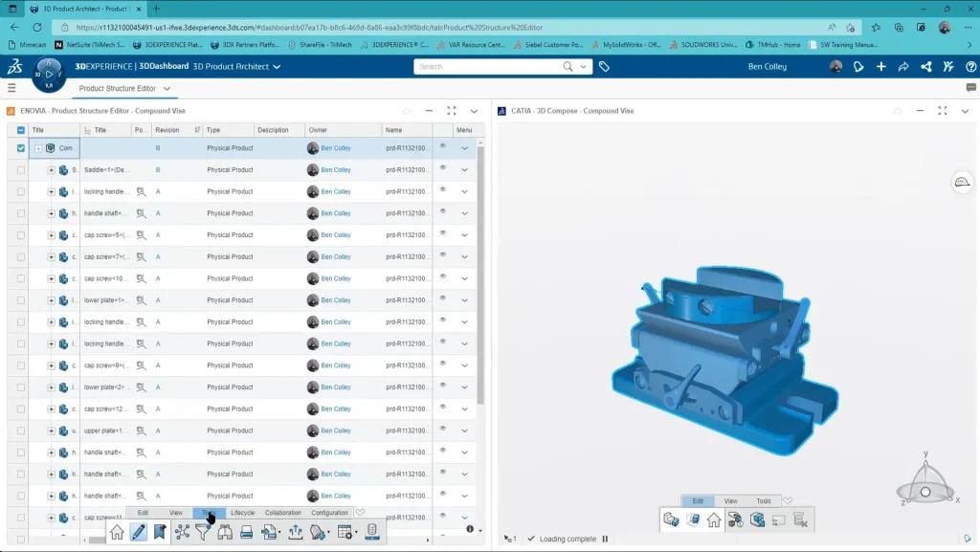This screenshot has width=980, height=552.
Task: Click the table horizontal scrollbar thumb
Action: [x=97, y=541]
